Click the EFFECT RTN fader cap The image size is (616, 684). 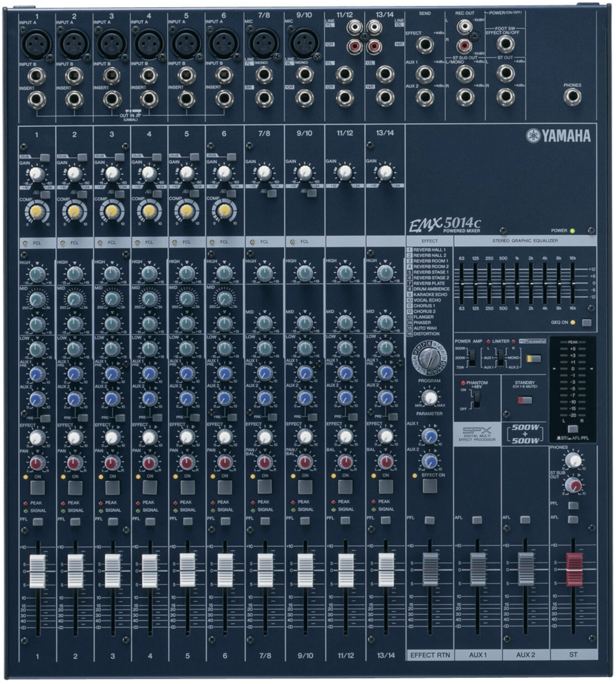[x=430, y=569]
